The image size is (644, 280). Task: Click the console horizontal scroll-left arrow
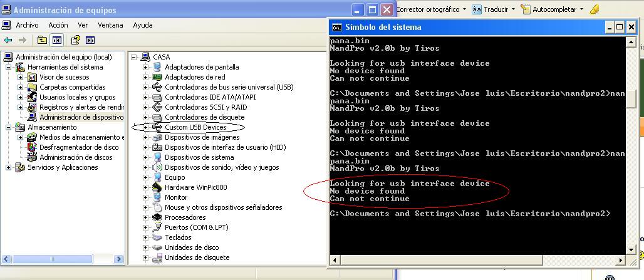[x=335, y=260]
